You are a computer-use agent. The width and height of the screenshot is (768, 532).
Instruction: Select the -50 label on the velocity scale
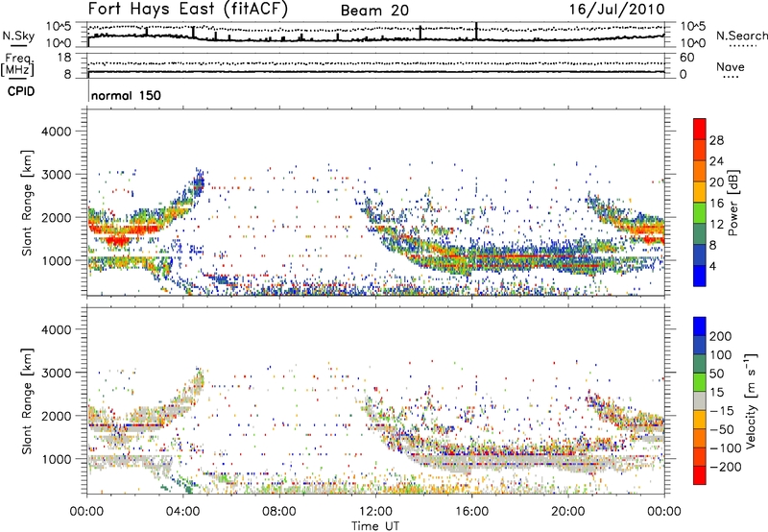722,429
